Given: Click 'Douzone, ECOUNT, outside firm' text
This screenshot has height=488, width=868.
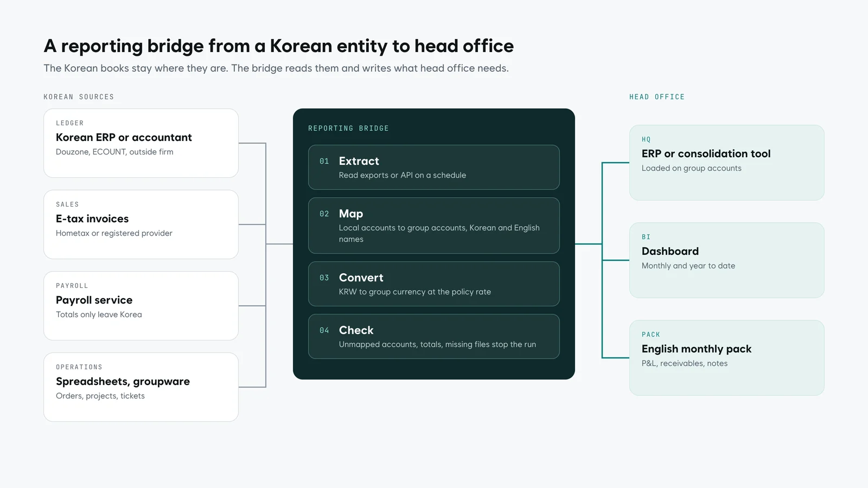Looking at the screenshot, I should pos(114,152).
